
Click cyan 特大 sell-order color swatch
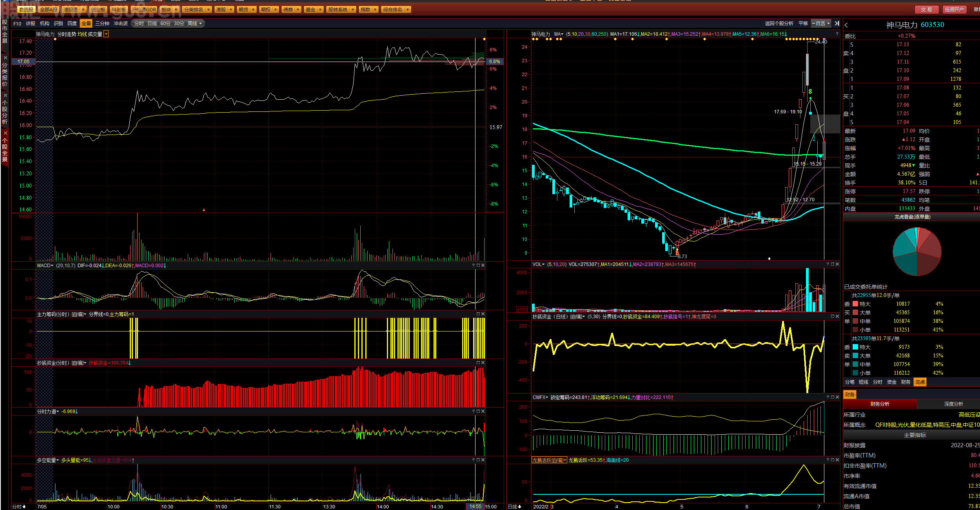click(855, 347)
